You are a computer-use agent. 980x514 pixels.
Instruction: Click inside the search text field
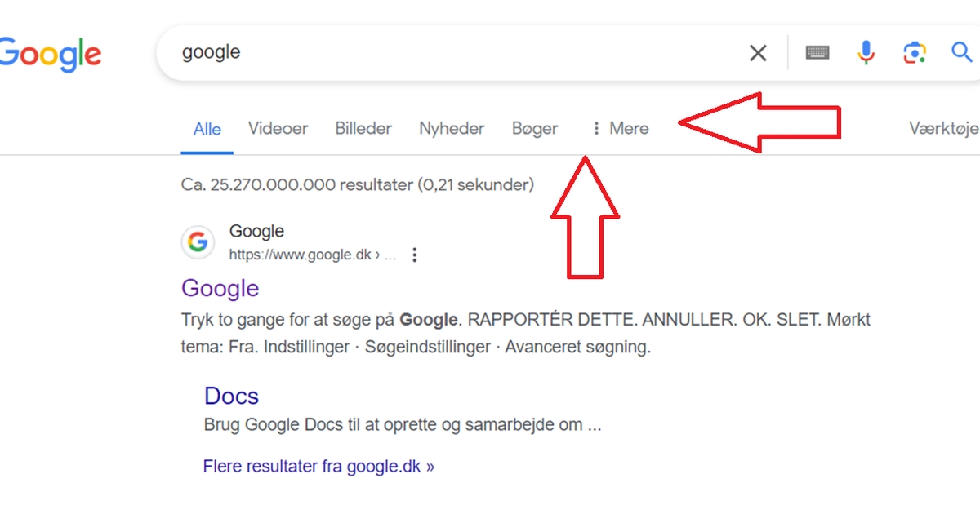(x=457, y=53)
